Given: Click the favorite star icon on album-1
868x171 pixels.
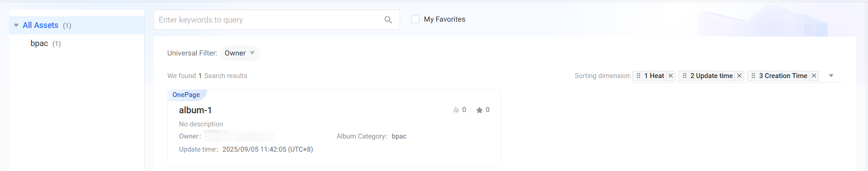Looking at the screenshot, I should point(479,110).
